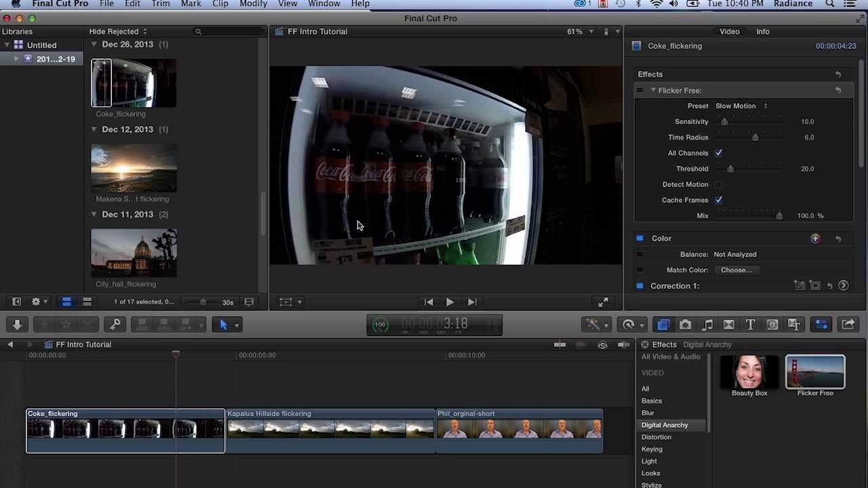Adjust the Time Radius slider handle
The width and height of the screenshot is (868, 488).
(755, 137)
